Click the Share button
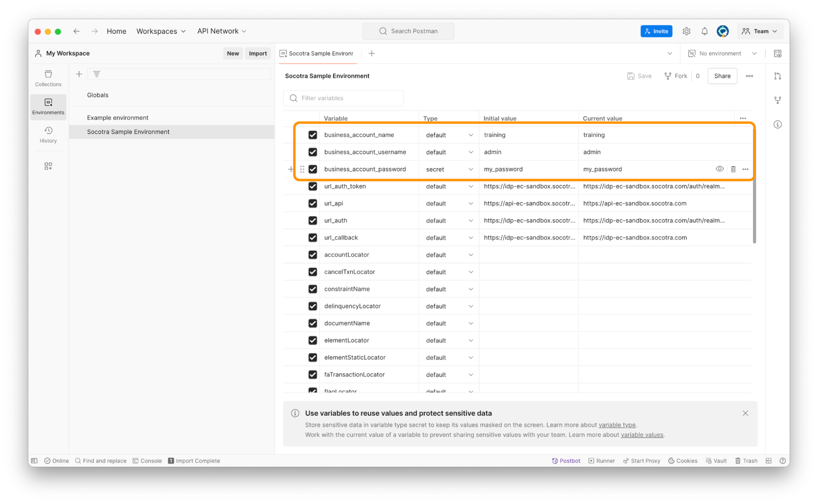 722,76
